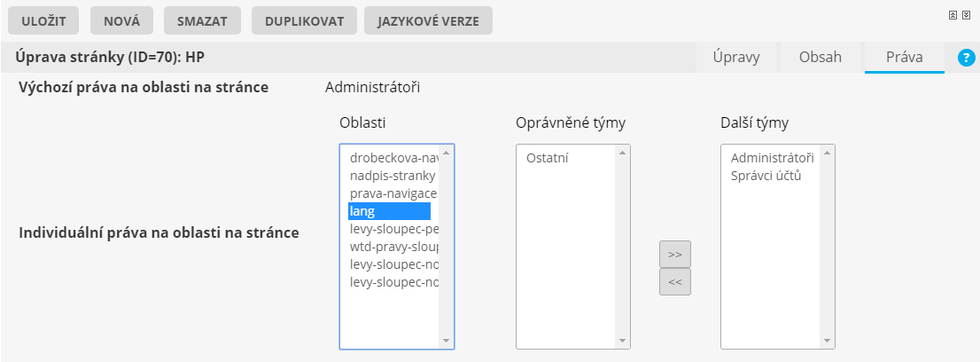The image size is (980, 362).
Task: Select the Práva tab
Action: (x=904, y=57)
